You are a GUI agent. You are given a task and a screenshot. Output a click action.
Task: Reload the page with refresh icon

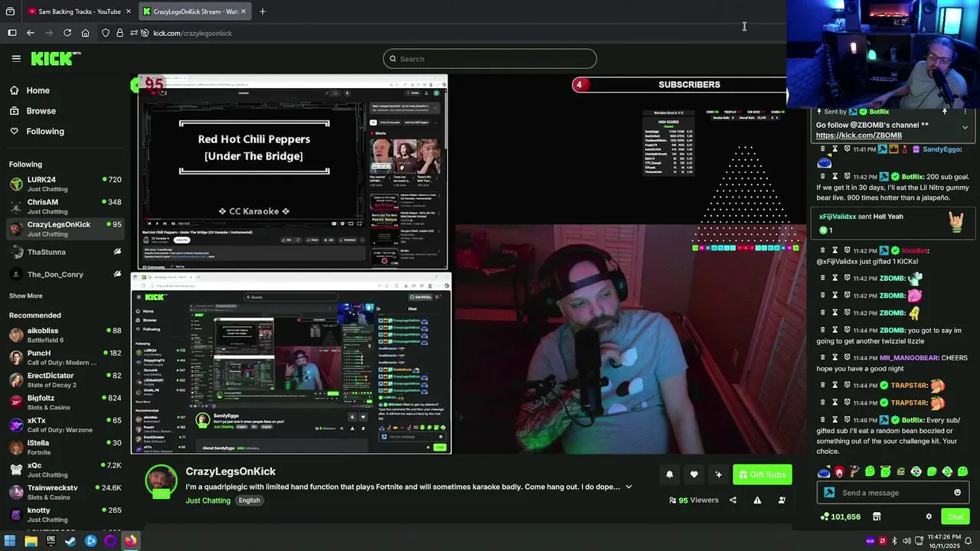(x=67, y=33)
